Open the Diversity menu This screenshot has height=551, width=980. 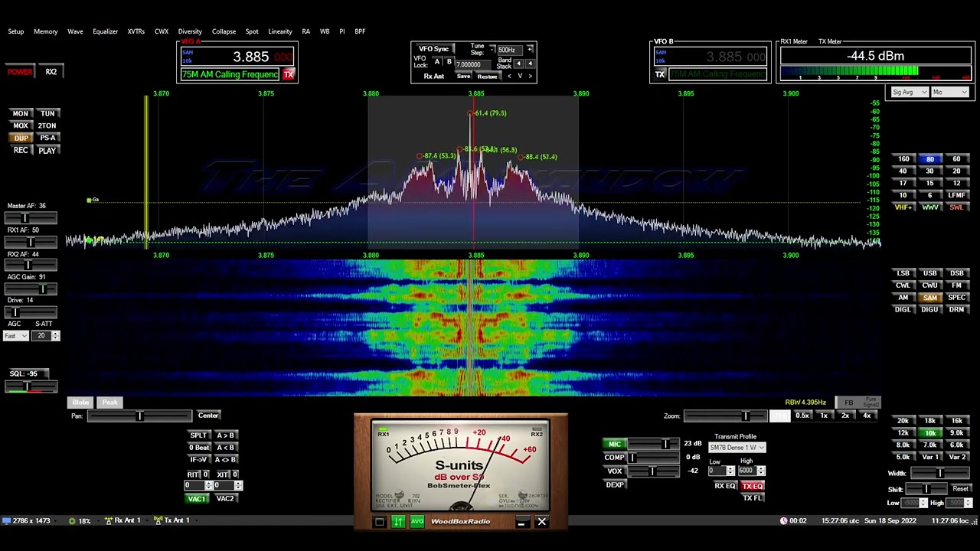[190, 31]
